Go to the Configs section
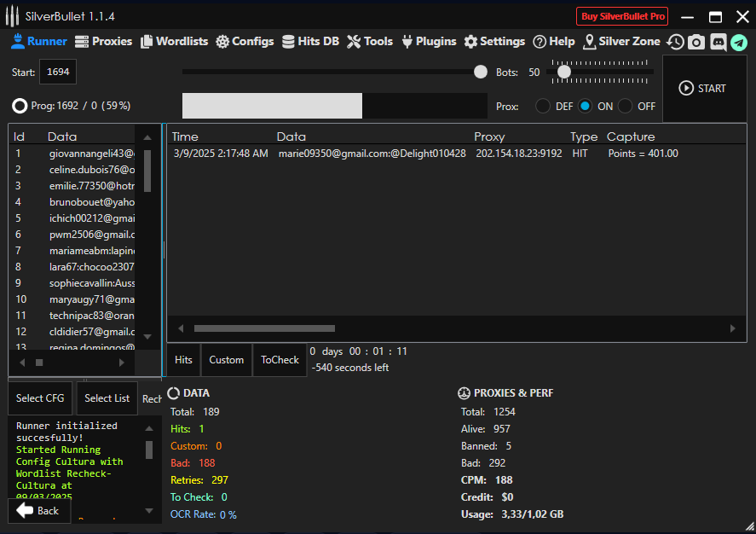756x534 pixels. 245,41
